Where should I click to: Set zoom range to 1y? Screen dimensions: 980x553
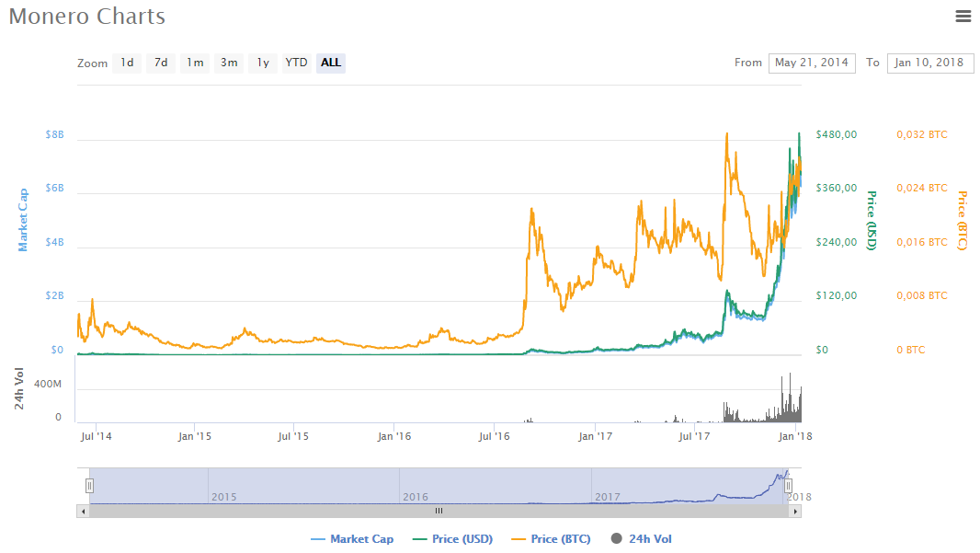(x=263, y=63)
